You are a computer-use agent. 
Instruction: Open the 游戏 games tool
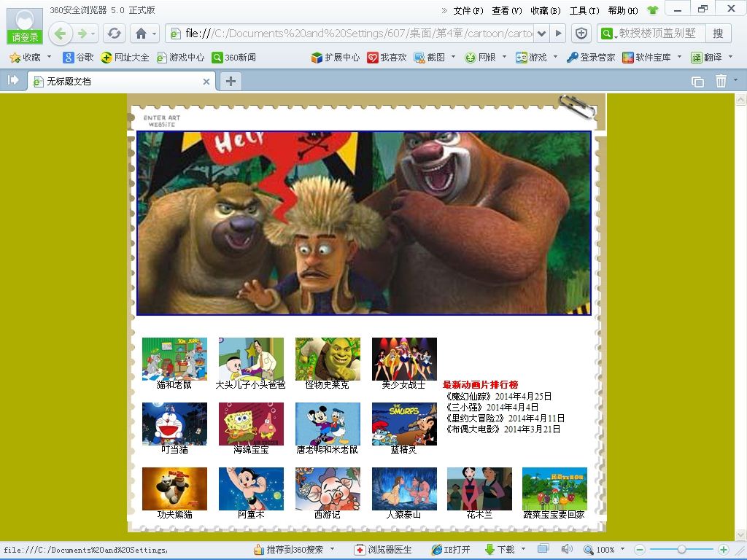click(532, 58)
